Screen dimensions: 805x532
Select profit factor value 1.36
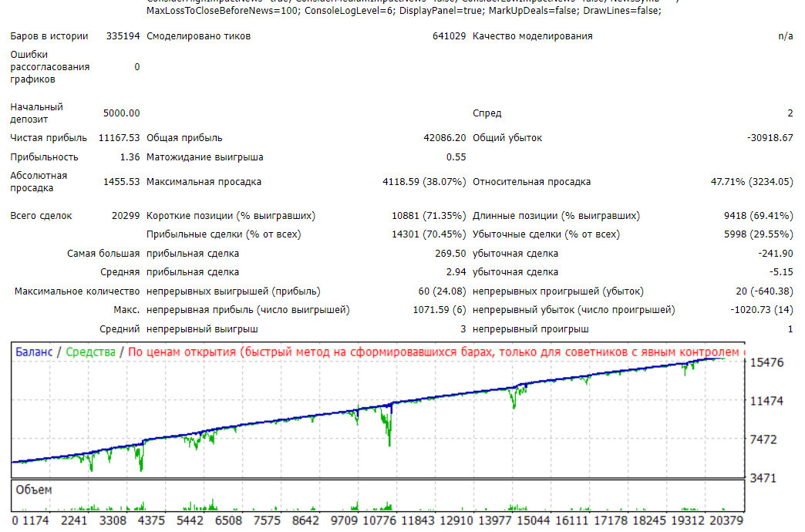click(x=130, y=157)
